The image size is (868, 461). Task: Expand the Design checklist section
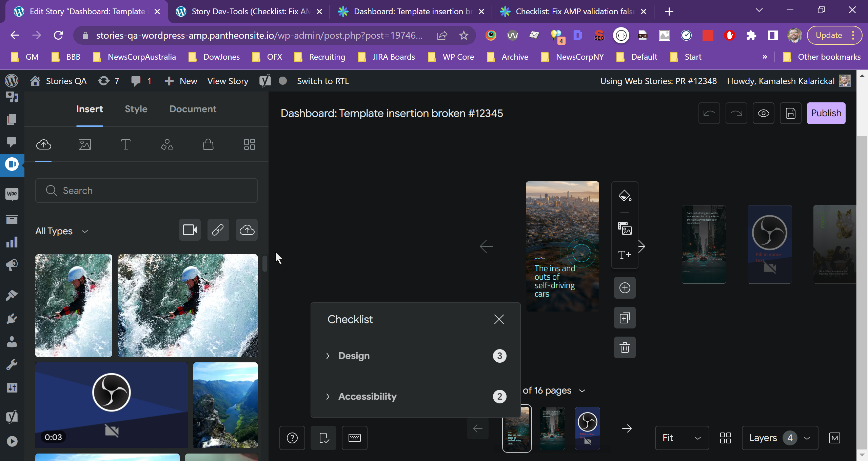416,356
